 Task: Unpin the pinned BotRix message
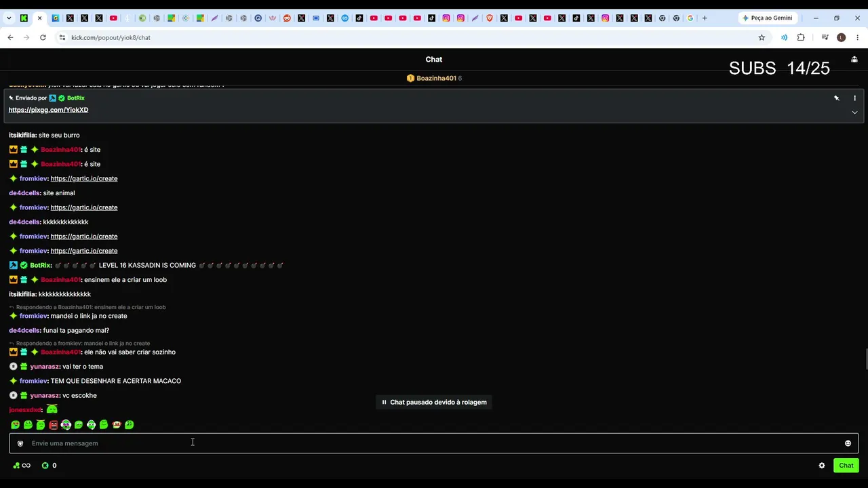[837, 98]
